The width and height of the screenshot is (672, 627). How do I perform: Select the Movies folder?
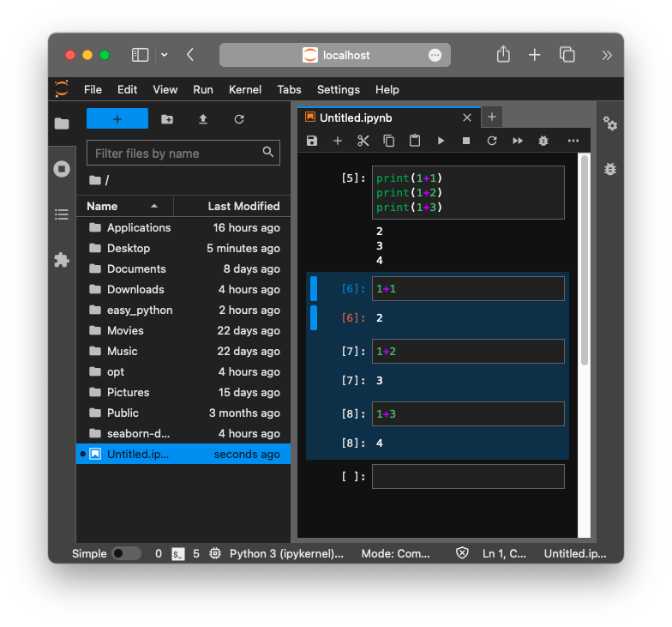point(183,331)
